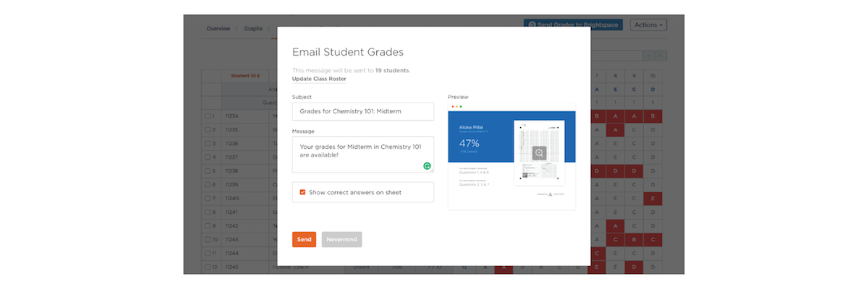Viewport: 868px width, 289px height.
Task: Select checkbox for row 4 student 11237
Action: [208, 157]
